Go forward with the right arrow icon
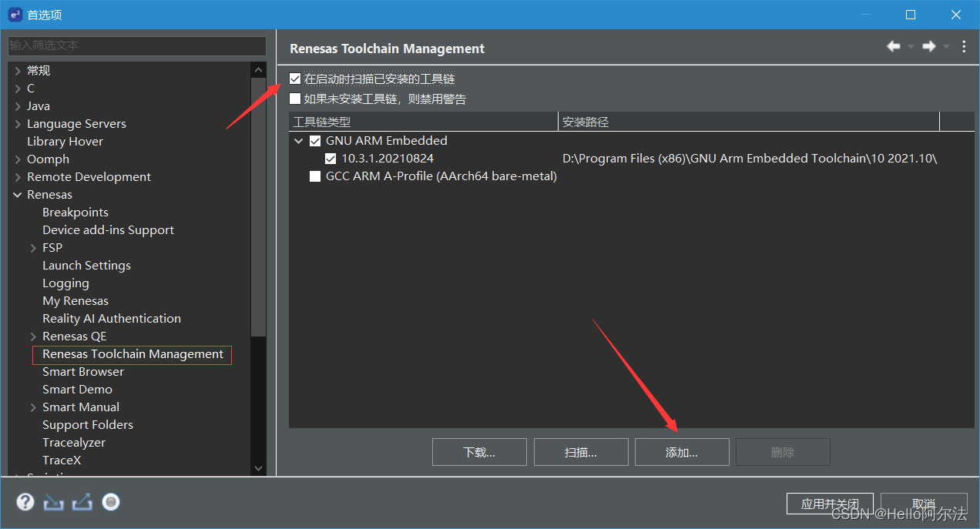Viewport: 980px width, 529px height. pos(929,47)
